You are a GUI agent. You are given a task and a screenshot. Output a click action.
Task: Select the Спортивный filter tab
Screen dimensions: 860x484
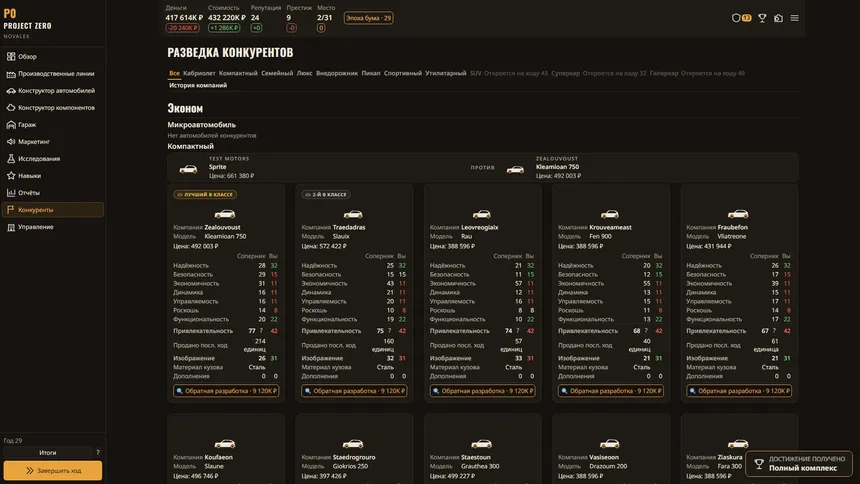(403, 73)
